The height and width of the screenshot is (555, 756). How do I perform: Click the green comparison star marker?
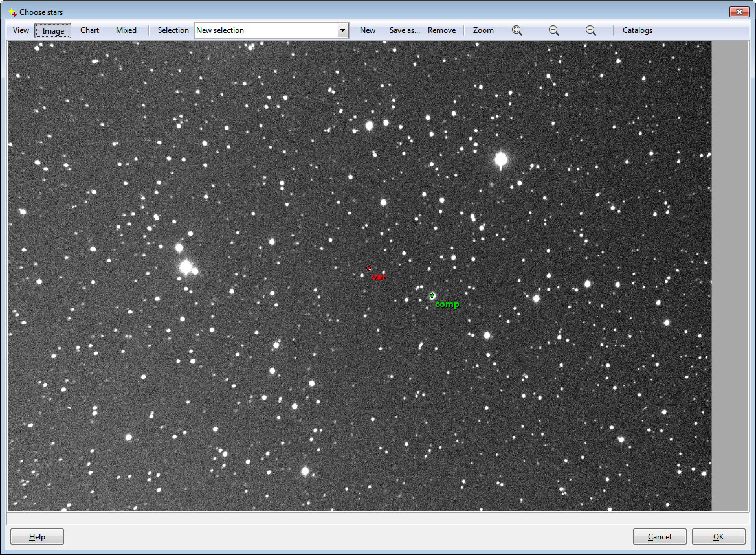click(432, 296)
